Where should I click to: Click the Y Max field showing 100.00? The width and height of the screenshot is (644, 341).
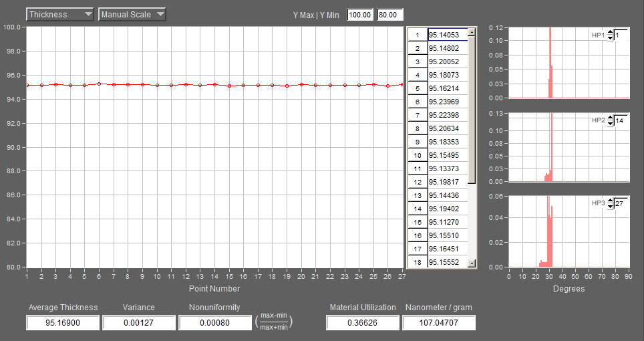[x=360, y=15]
